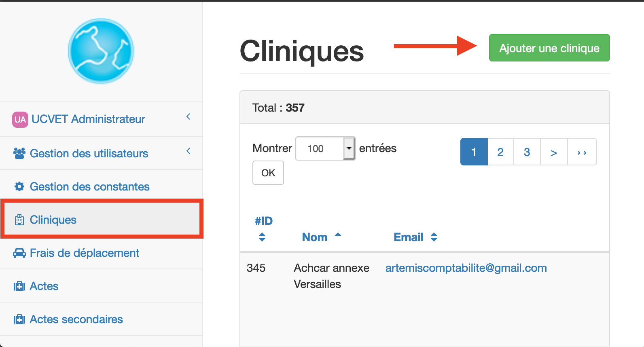The height and width of the screenshot is (347, 644).
Task: Jump to last page with double arrow
Action: (x=582, y=152)
